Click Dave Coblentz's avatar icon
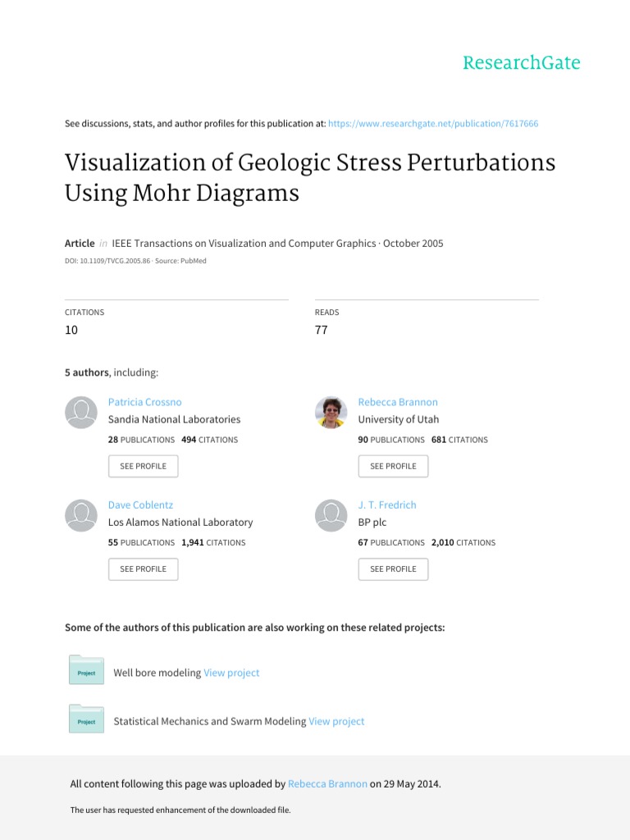630x840 pixels. click(x=81, y=514)
